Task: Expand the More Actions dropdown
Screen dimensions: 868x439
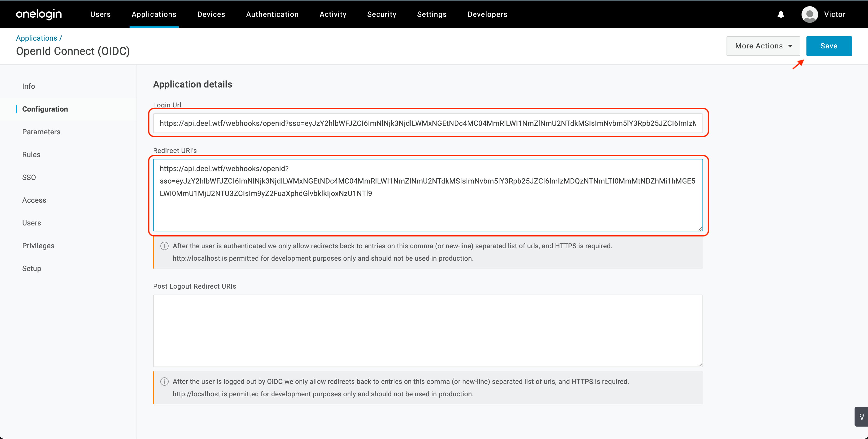Action: point(763,46)
